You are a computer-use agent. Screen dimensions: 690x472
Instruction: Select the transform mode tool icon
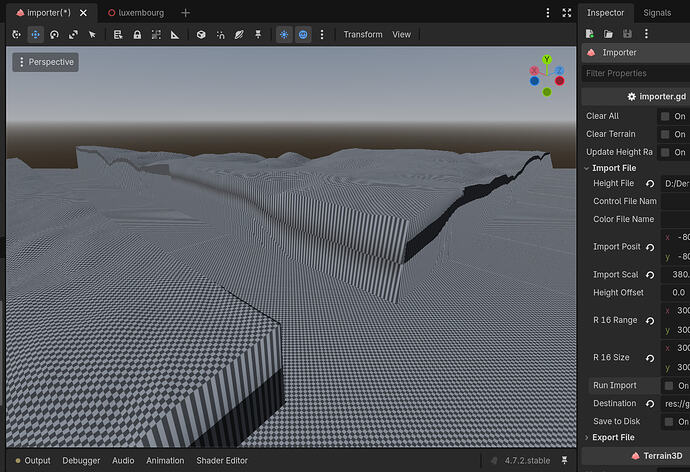point(16,34)
